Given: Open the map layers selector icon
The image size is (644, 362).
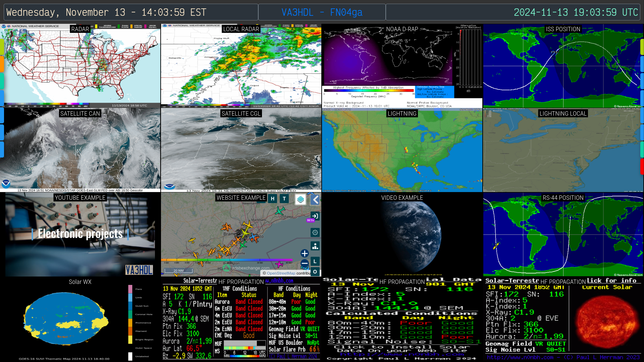Looking at the screenshot, I should click(300, 199).
